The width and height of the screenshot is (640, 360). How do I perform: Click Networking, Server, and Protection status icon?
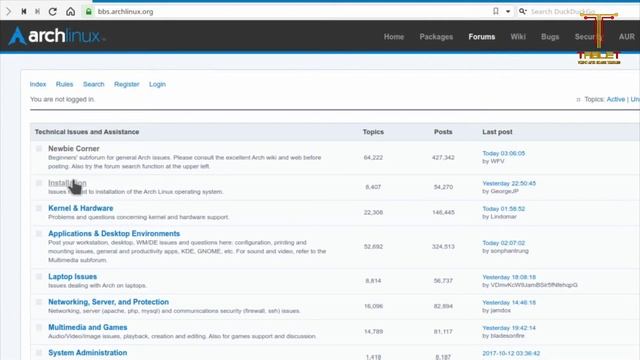pyautogui.click(x=39, y=302)
